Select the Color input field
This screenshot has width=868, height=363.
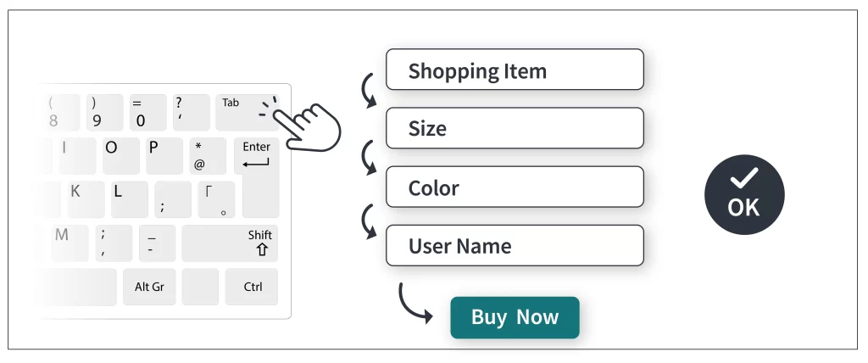pos(515,187)
